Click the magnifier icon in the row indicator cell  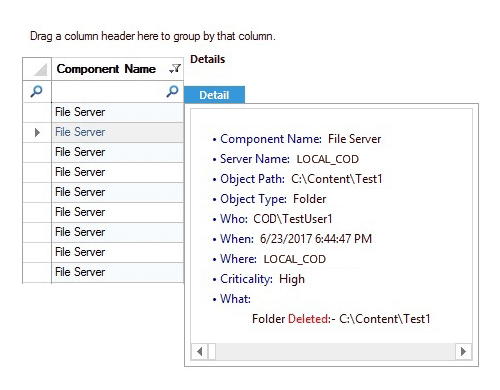[36, 91]
